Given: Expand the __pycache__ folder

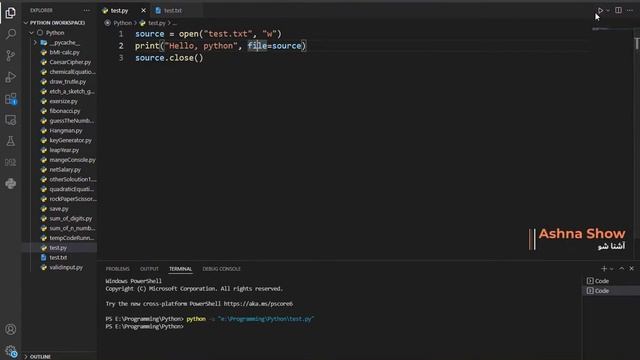Looking at the screenshot, I should pyautogui.click(x=59, y=42).
